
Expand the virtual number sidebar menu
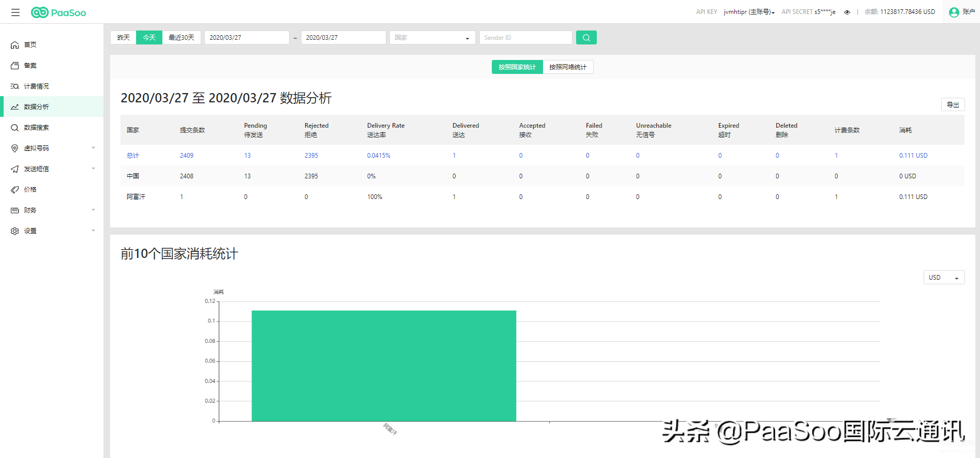click(x=52, y=148)
